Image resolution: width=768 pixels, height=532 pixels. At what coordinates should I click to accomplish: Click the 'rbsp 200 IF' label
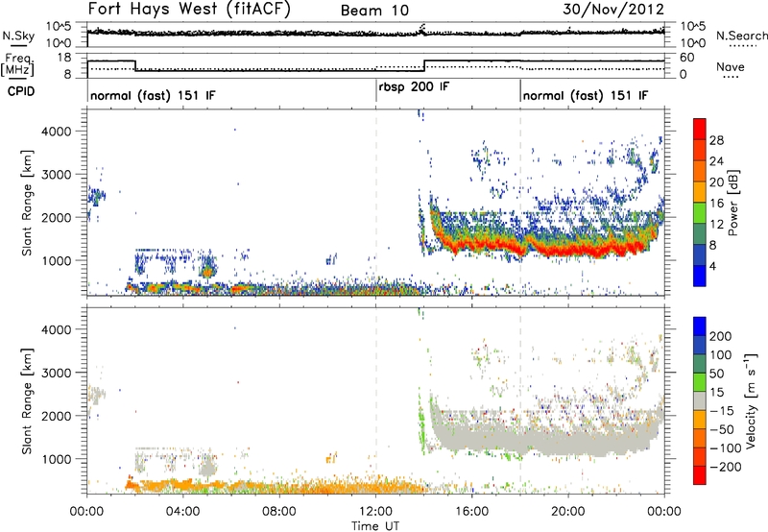point(414,87)
